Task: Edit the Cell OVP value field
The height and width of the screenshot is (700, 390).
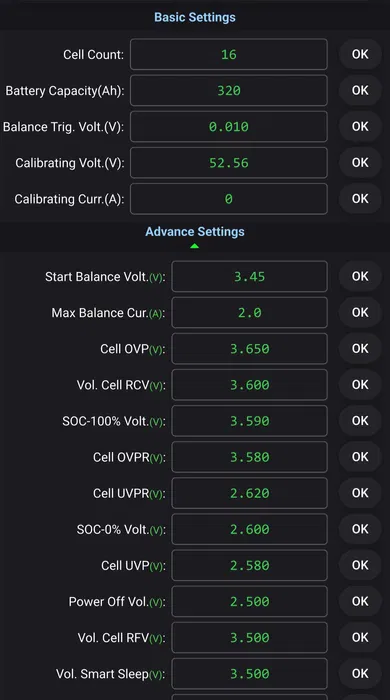Action: (249, 349)
